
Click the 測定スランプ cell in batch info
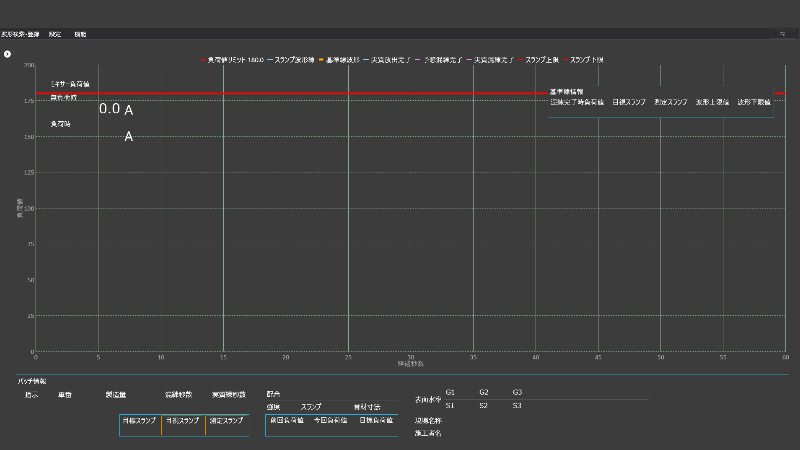226,421
